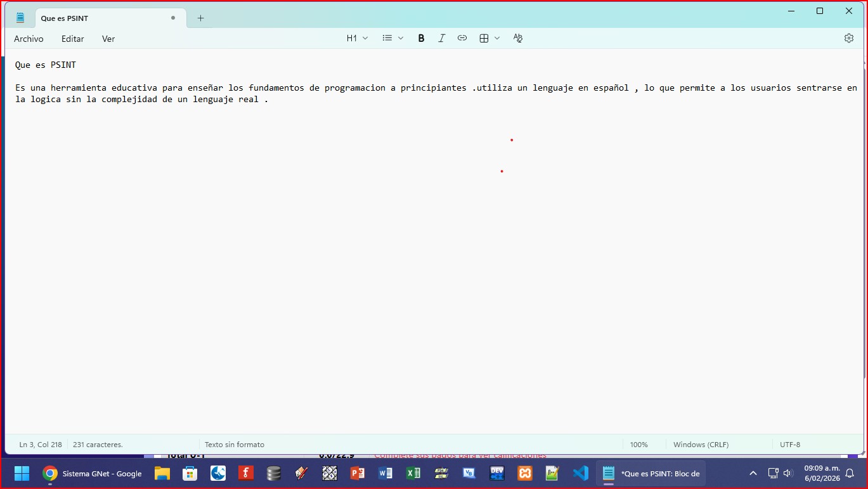Open Dev-C++ from the taskbar
The height and width of the screenshot is (489, 868).
[497, 473]
